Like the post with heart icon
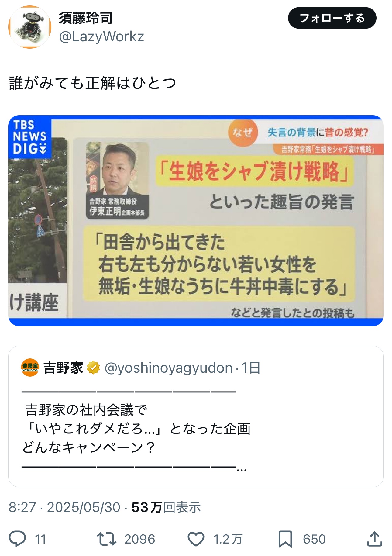 [196, 539]
